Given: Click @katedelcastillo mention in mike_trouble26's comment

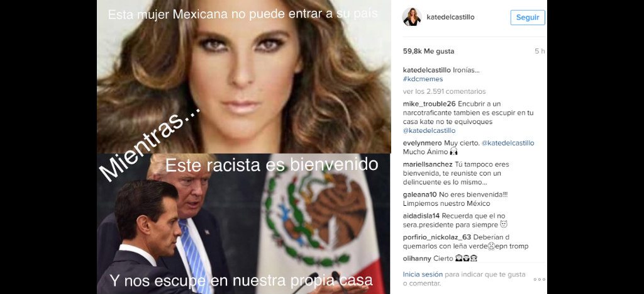Looking at the screenshot, I should coord(429,131).
